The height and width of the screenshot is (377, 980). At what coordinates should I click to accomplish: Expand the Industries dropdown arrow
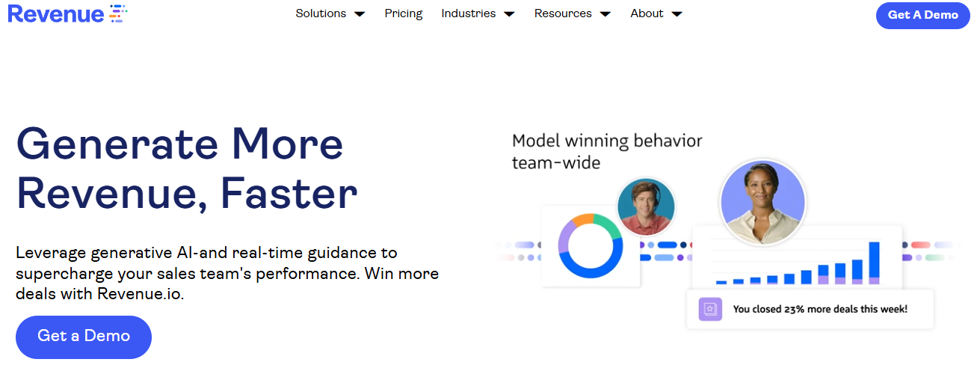(509, 14)
